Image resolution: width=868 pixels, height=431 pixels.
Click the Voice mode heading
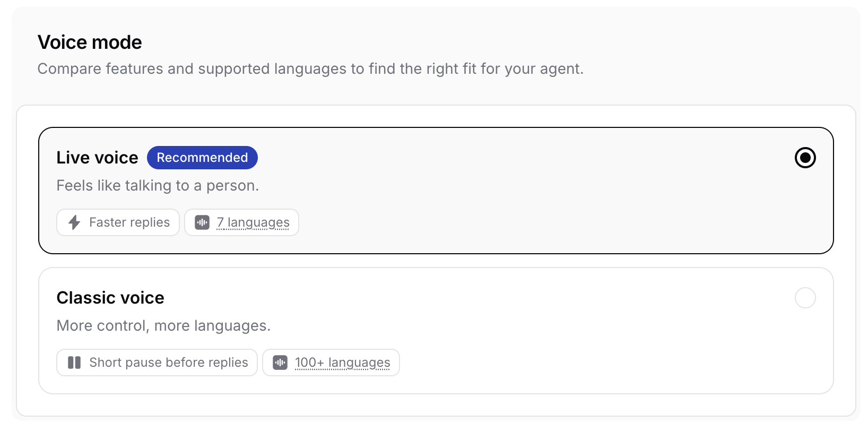[90, 42]
